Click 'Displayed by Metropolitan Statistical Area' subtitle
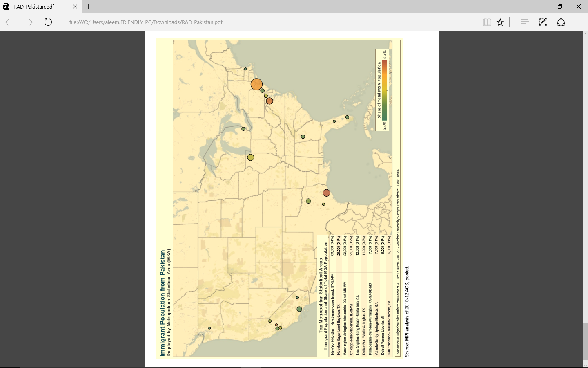This screenshot has height=368, width=588. pos(169,303)
